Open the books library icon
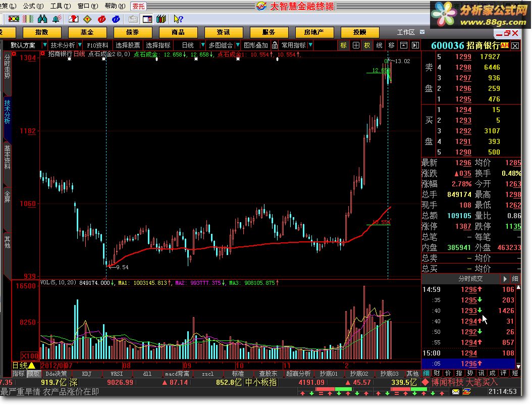Screen dimensions: 532x405 coord(161,19)
